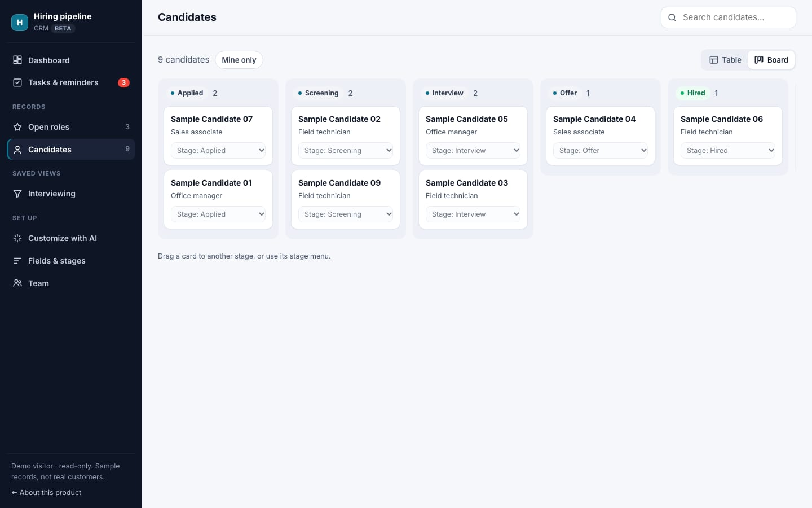Open the Team page
Image resolution: width=812 pixels, height=508 pixels.
tap(71, 283)
